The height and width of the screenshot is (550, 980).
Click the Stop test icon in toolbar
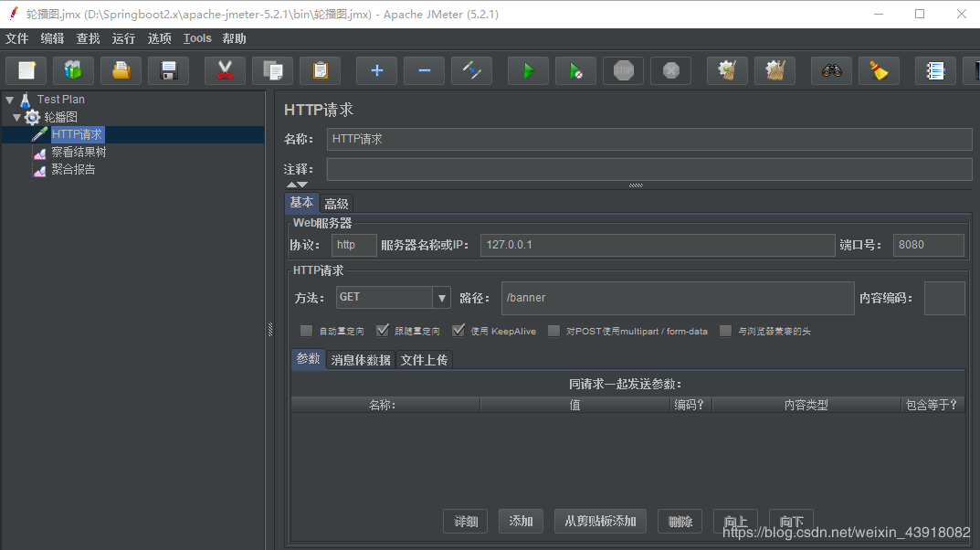pos(623,70)
